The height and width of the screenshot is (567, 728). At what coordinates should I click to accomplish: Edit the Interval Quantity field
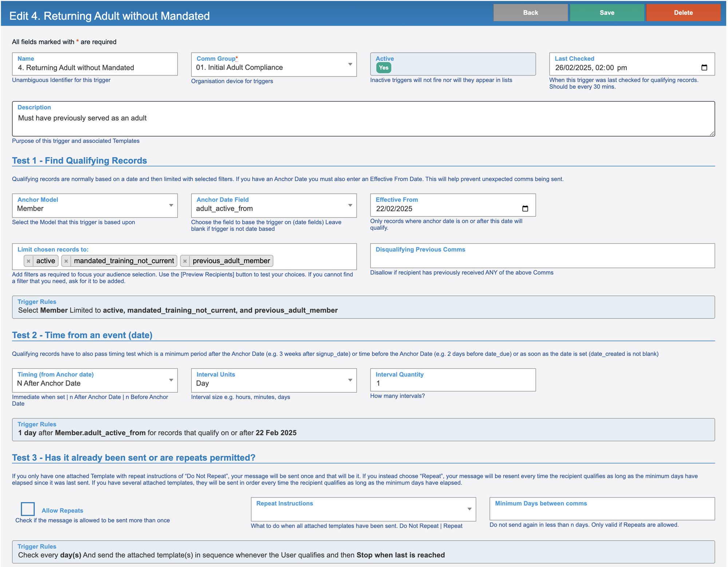click(453, 380)
